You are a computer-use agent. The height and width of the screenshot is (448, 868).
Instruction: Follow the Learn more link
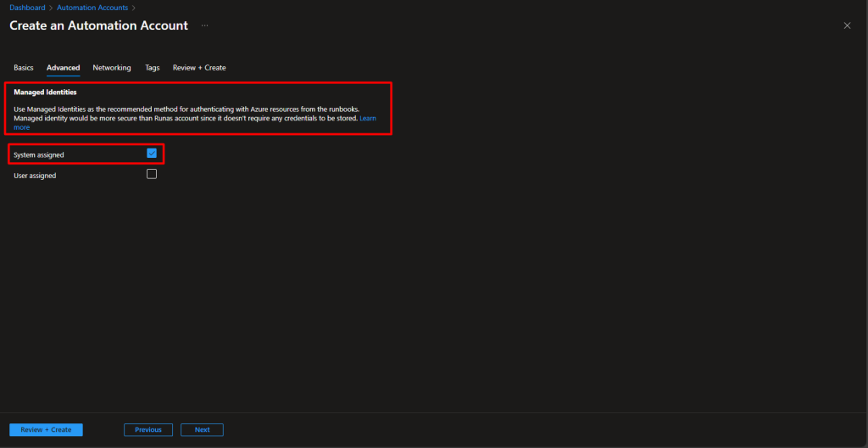[367, 118]
